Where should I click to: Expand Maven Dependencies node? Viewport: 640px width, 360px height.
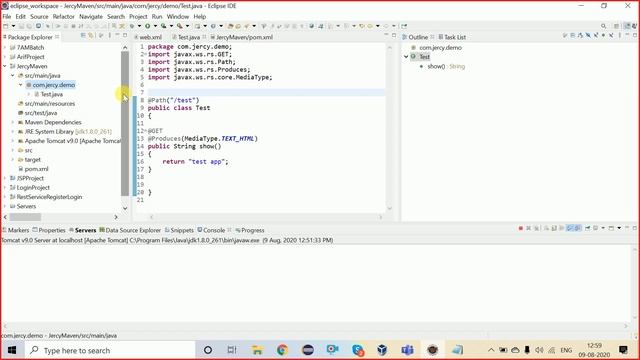(13, 122)
